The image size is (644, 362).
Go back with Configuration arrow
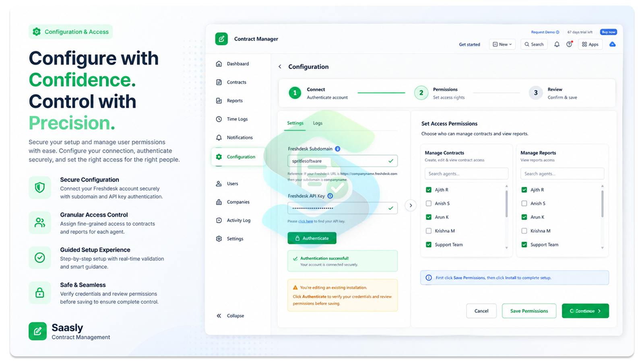tap(280, 67)
